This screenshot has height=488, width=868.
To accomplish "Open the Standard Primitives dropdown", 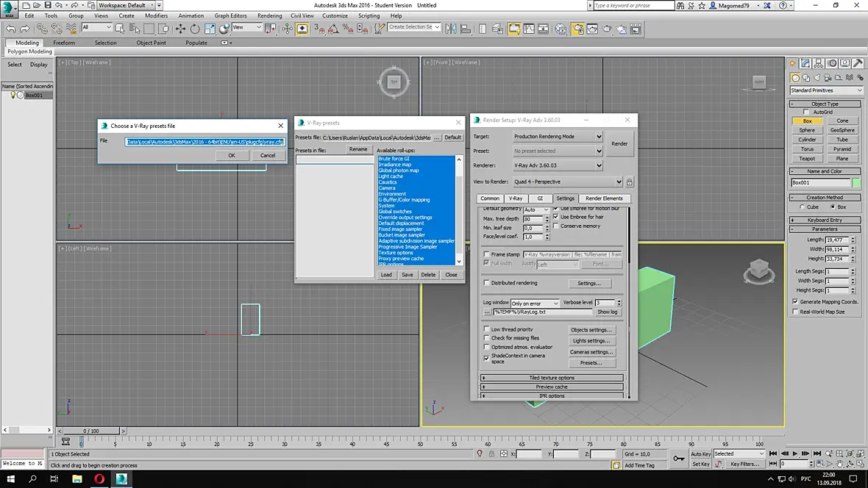I will click(x=826, y=90).
